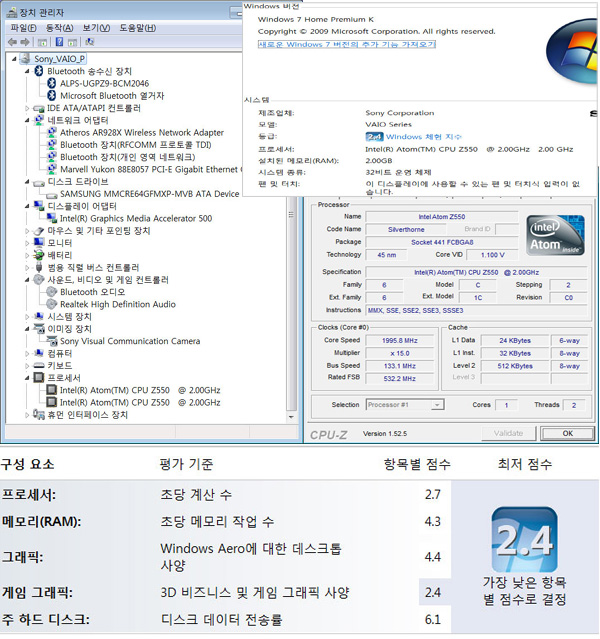Select Bluetooth 장치(개인 영역 네트워크)
This screenshot has width=600, height=639.
(128, 157)
